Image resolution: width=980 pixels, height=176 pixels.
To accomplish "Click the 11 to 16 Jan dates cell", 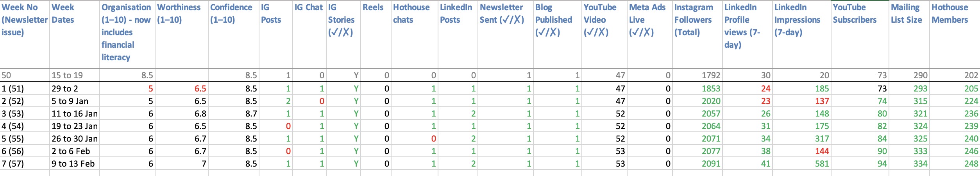I will (74, 113).
